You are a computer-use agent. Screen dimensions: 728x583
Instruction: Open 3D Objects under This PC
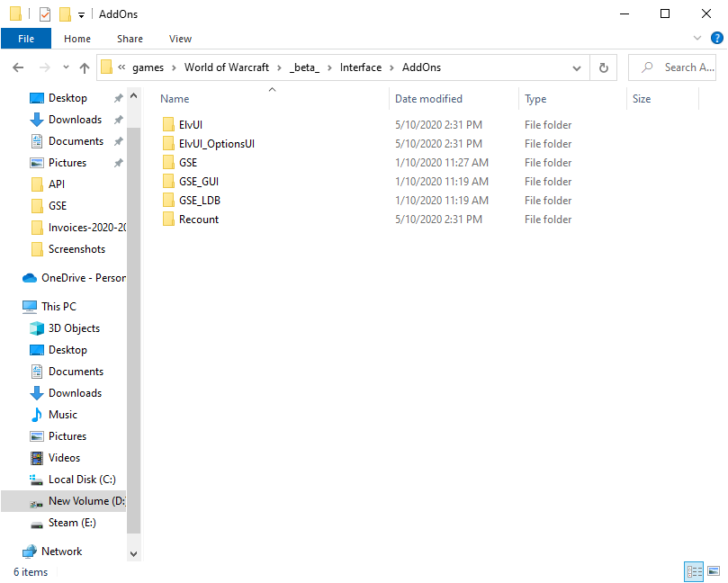(74, 328)
